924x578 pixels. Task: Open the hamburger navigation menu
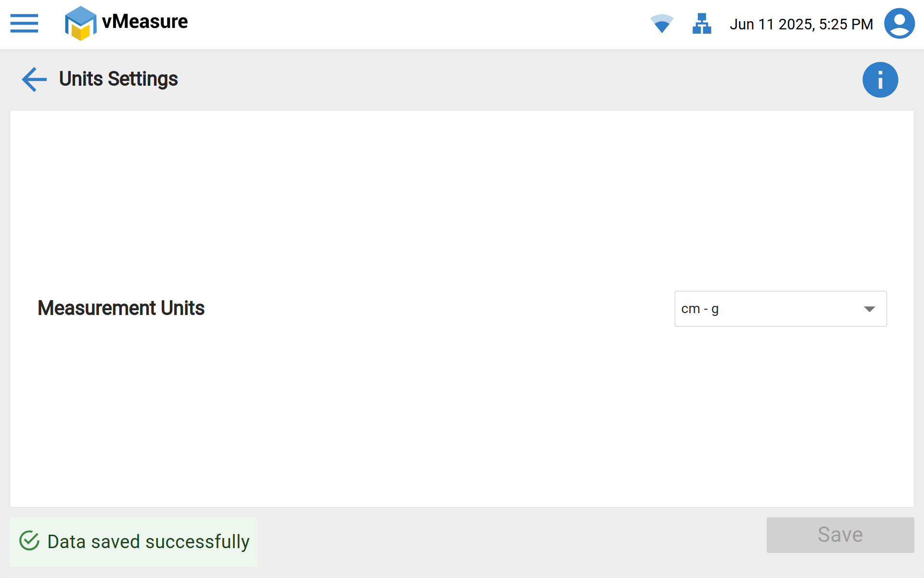coord(24,23)
